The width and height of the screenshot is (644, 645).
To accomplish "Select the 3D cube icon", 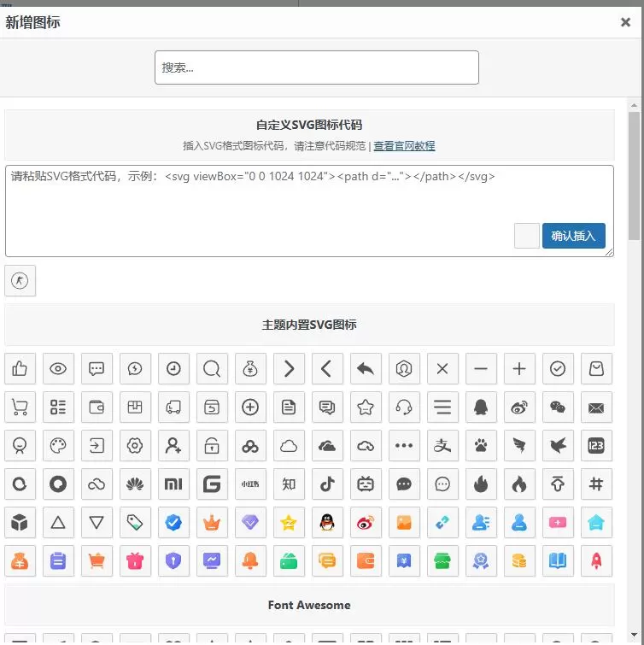I will click(x=20, y=523).
